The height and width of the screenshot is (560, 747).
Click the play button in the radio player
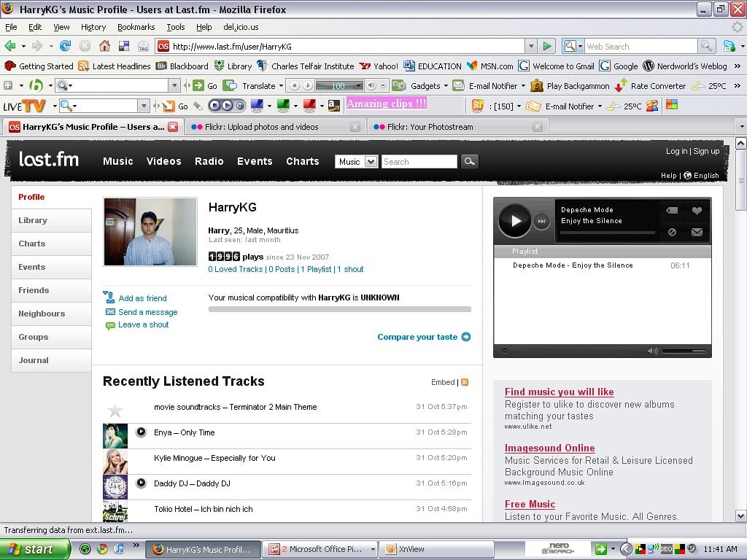pyautogui.click(x=515, y=221)
